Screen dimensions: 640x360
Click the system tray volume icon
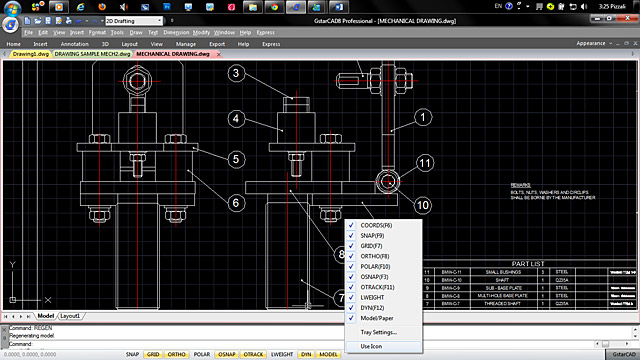[x=584, y=7]
